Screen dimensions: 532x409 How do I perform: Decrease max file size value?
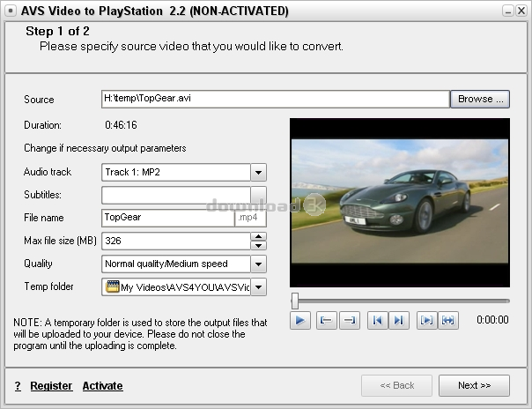tap(259, 245)
